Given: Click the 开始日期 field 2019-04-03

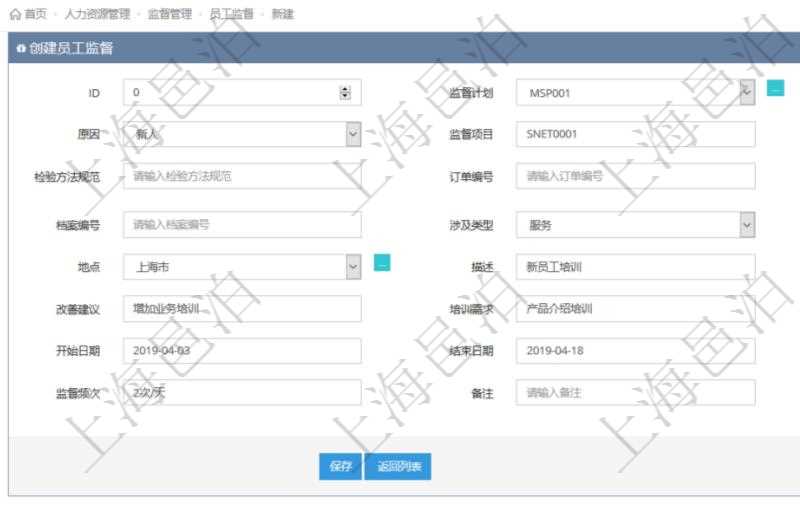Looking at the screenshot, I should (242, 351).
